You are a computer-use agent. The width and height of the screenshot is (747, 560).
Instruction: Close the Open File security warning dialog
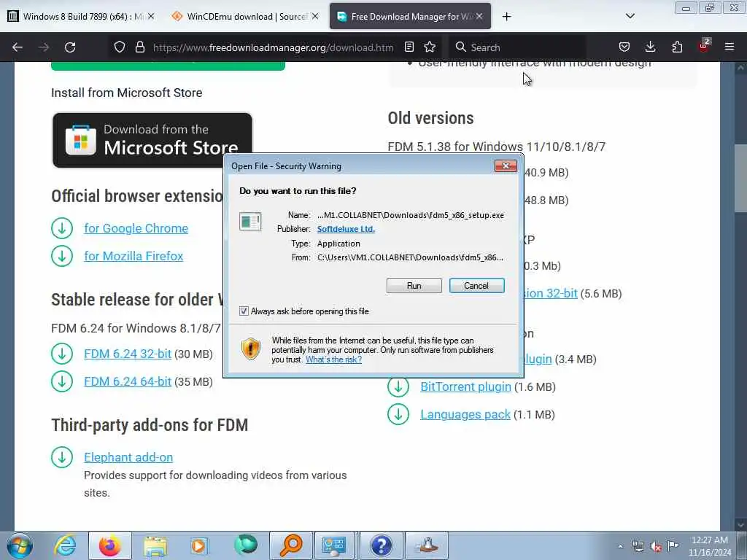[506, 166]
